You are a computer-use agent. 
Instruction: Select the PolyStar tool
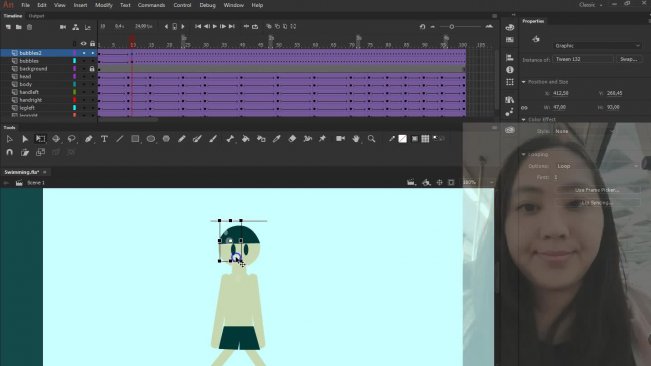point(166,139)
